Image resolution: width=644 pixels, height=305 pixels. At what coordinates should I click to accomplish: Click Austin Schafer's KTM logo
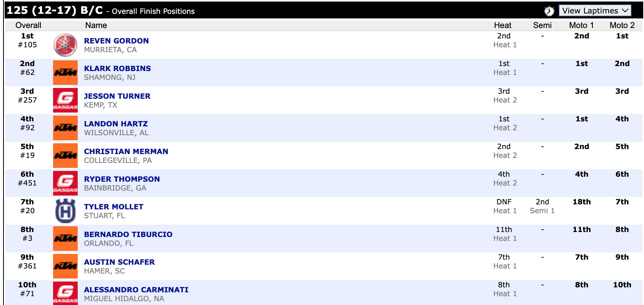[65, 266]
